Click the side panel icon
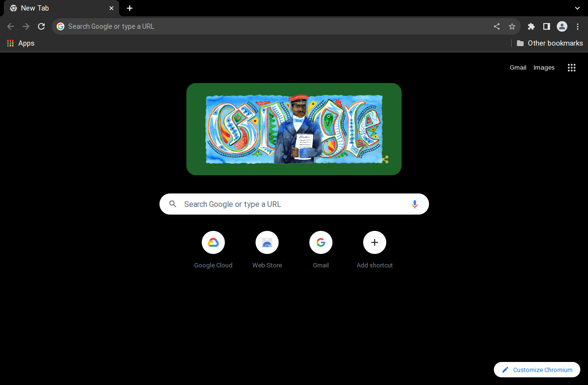Screen dimensions: 588x385 click(x=546, y=26)
